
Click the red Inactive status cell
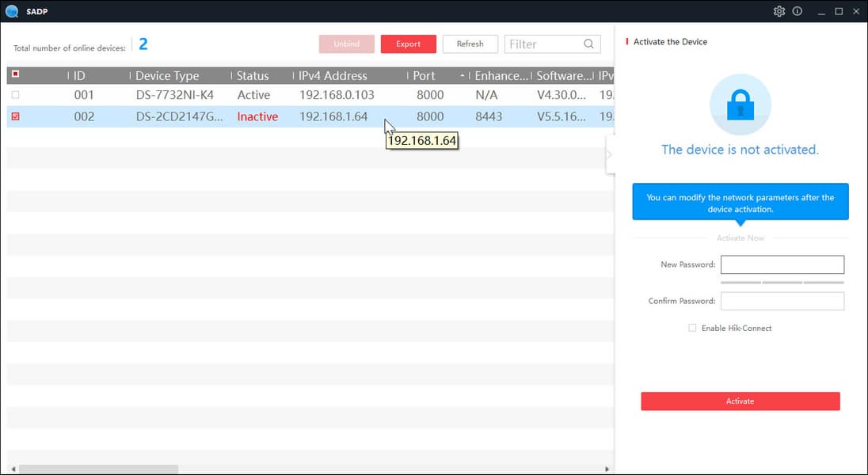coord(257,116)
